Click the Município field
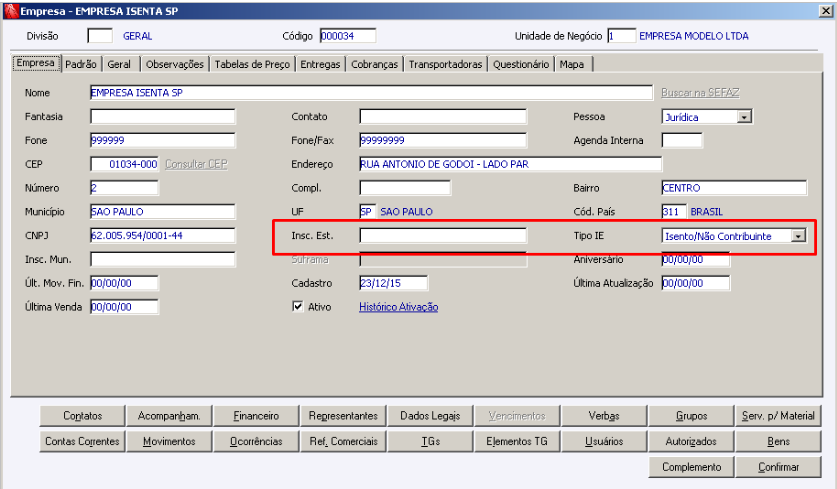Screen dimensions: 837x489 point(162,211)
